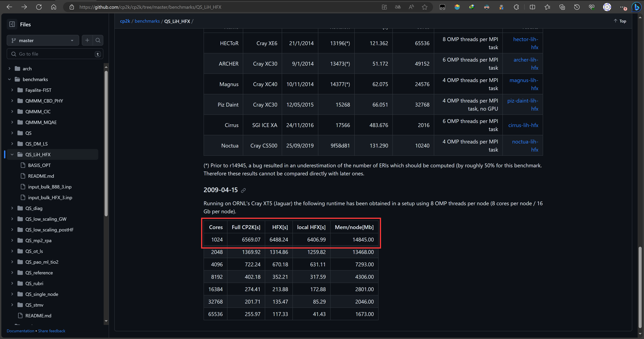Refresh the browser page
Screen dimensions: 644x339
coord(39,7)
